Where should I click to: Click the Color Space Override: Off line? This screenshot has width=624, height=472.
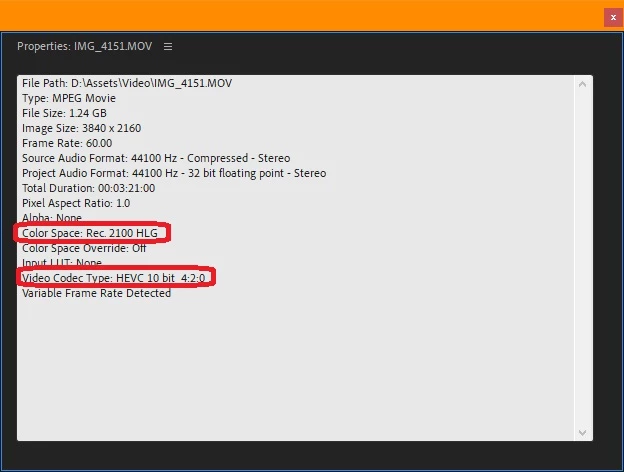pos(84,248)
